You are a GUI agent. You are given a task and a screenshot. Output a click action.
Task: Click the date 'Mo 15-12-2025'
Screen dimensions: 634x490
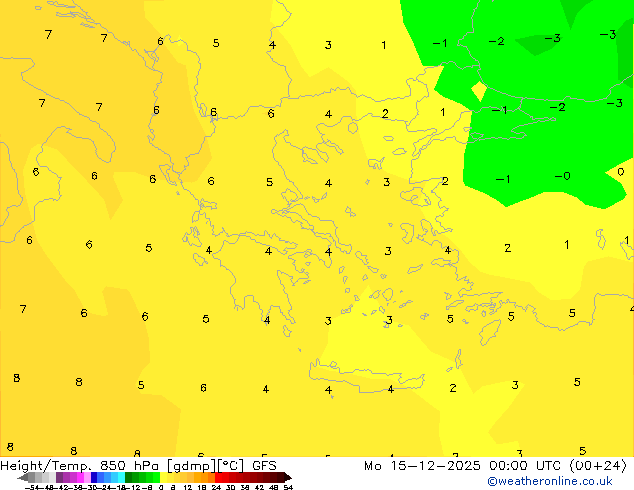(422, 466)
